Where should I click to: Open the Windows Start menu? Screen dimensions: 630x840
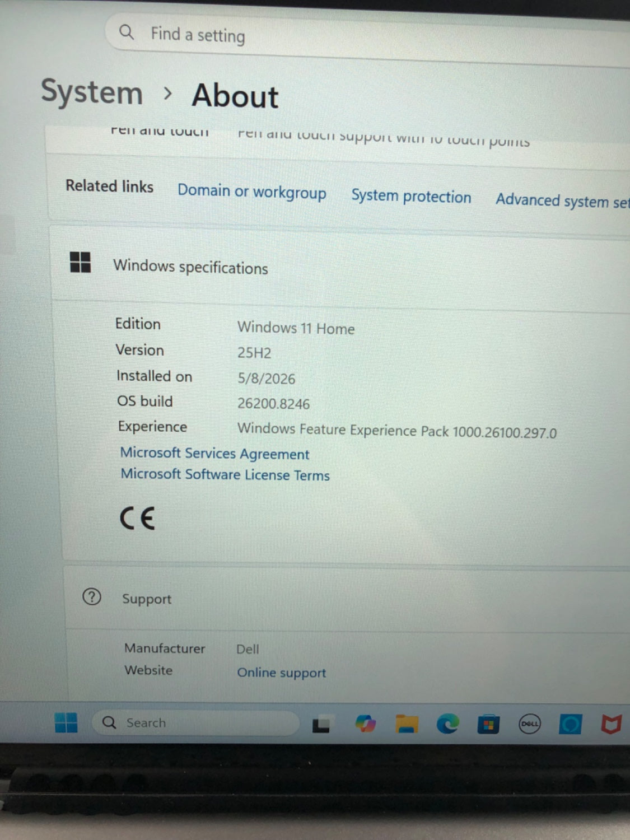click(x=66, y=722)
